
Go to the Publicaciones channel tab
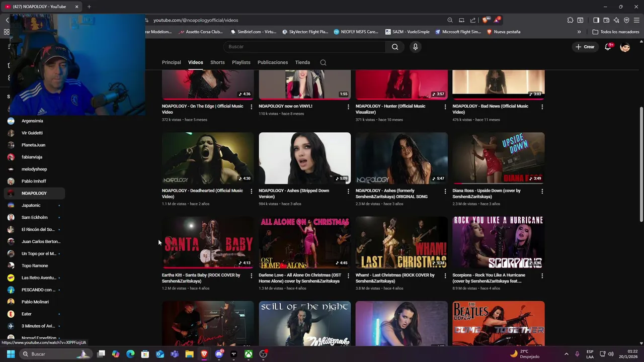273,62
